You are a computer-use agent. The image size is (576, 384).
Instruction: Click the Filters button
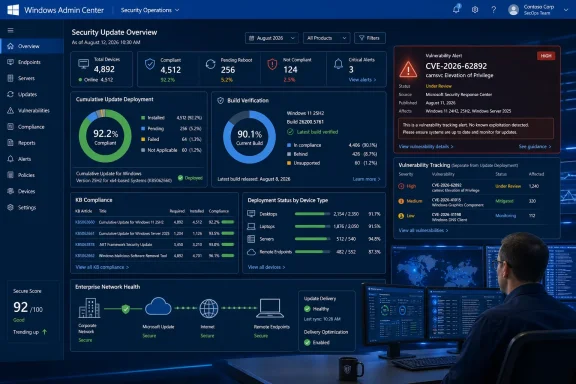tap(370, 38)
